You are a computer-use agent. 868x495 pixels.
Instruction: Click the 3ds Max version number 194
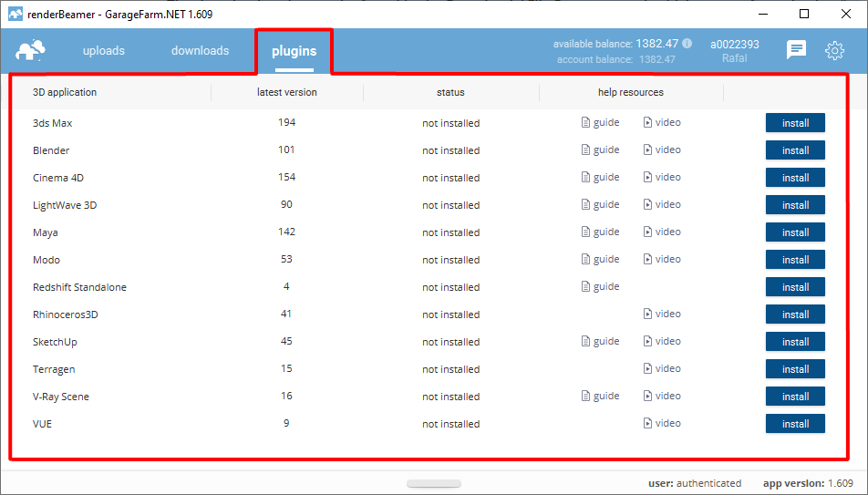coord(286,122)
